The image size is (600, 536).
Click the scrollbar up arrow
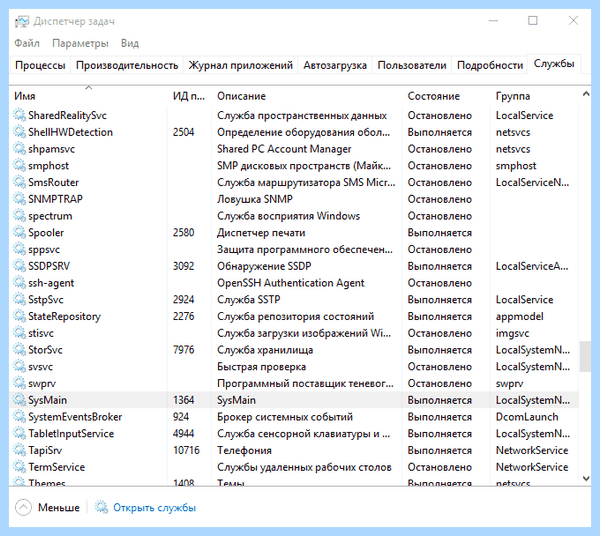(585, 94)
